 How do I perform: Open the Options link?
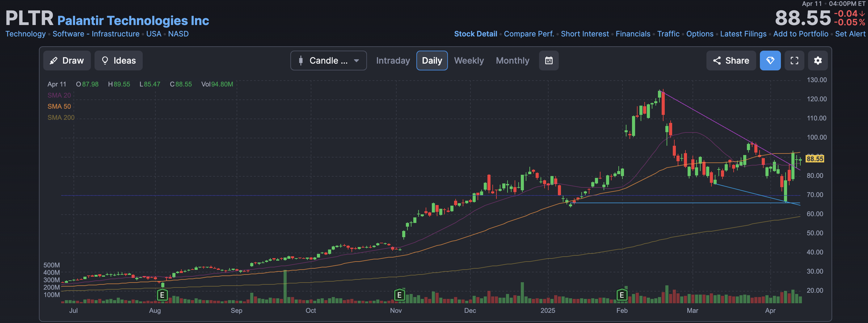[700, 34]
